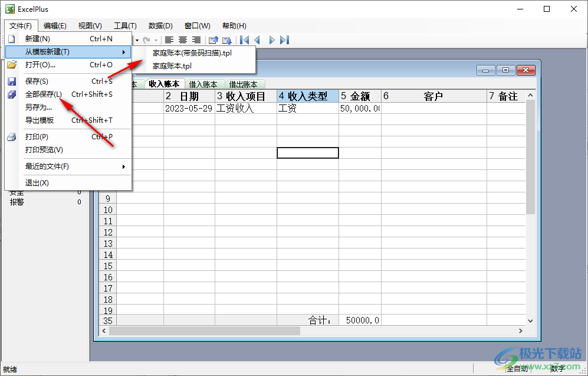The width and height of the screenshot is (588, 376).
Task: Click the 备注 column header
Action: [x=506, y=96]
